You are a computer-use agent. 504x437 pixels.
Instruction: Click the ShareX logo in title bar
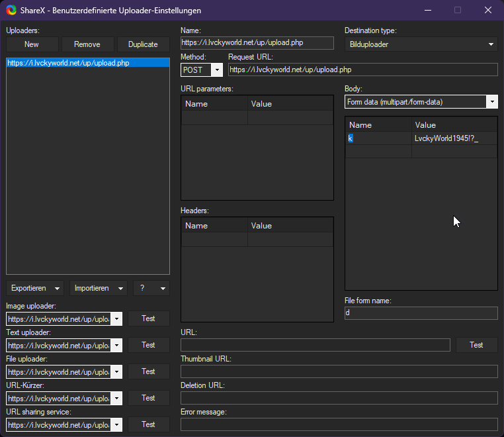(11, 10)
